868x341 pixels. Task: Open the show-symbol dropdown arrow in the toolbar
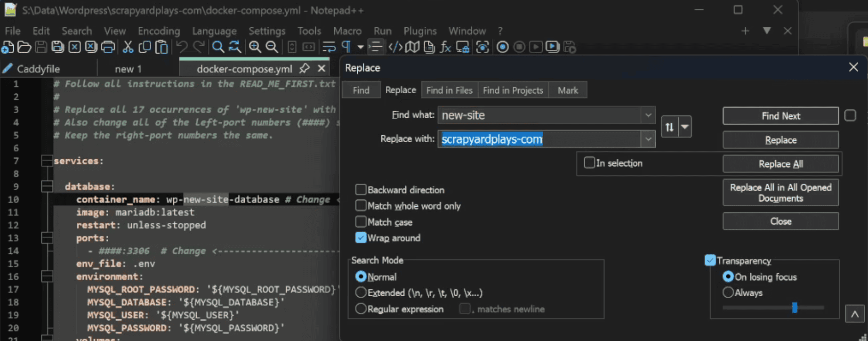360,47
